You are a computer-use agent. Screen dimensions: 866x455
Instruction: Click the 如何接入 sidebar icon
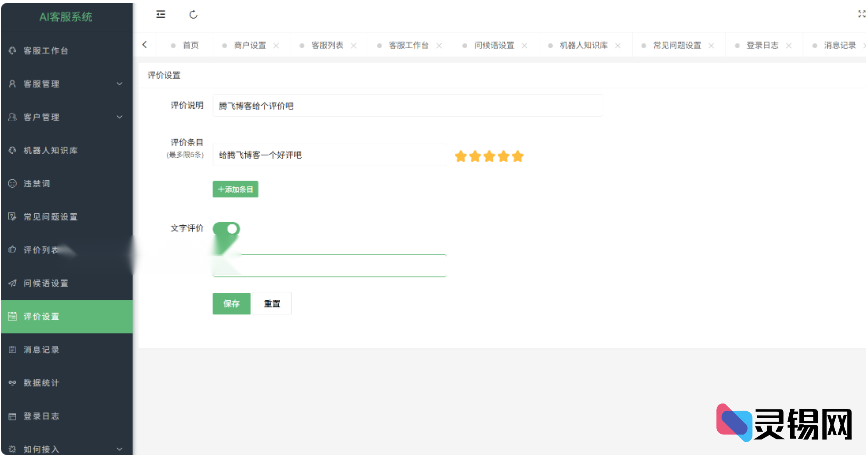[12, 449]
